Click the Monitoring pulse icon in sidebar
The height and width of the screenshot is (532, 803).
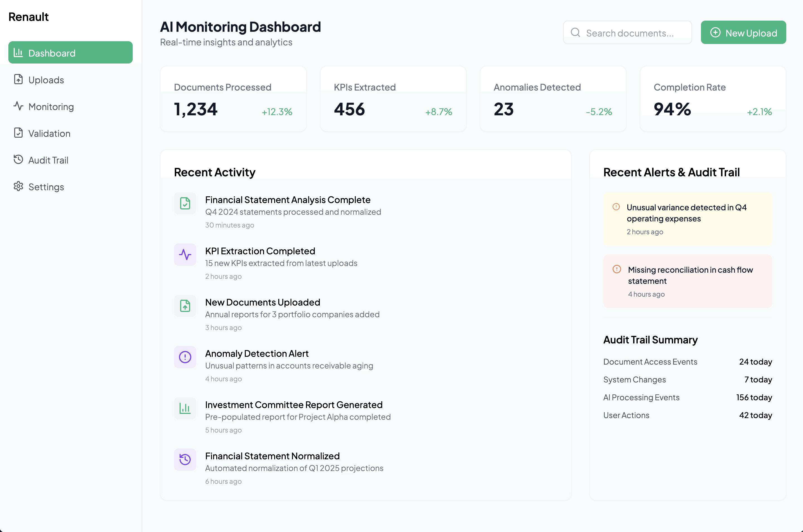[18, 106]
